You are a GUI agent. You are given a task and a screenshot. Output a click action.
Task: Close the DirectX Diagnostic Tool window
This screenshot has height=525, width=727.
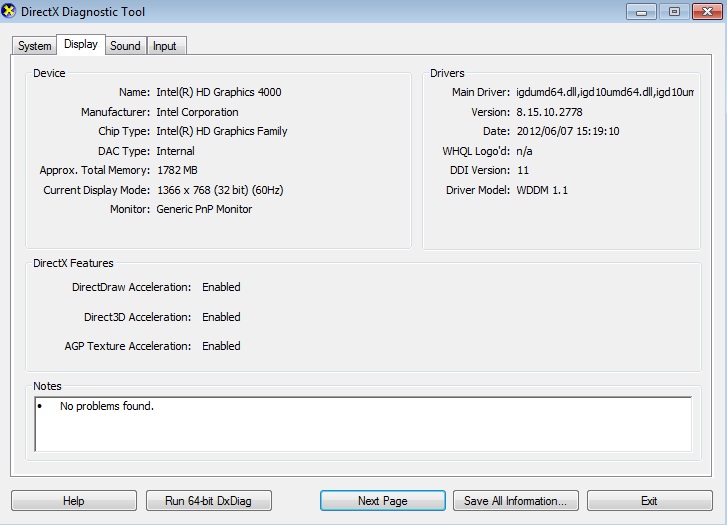click(x=707, y=12)
